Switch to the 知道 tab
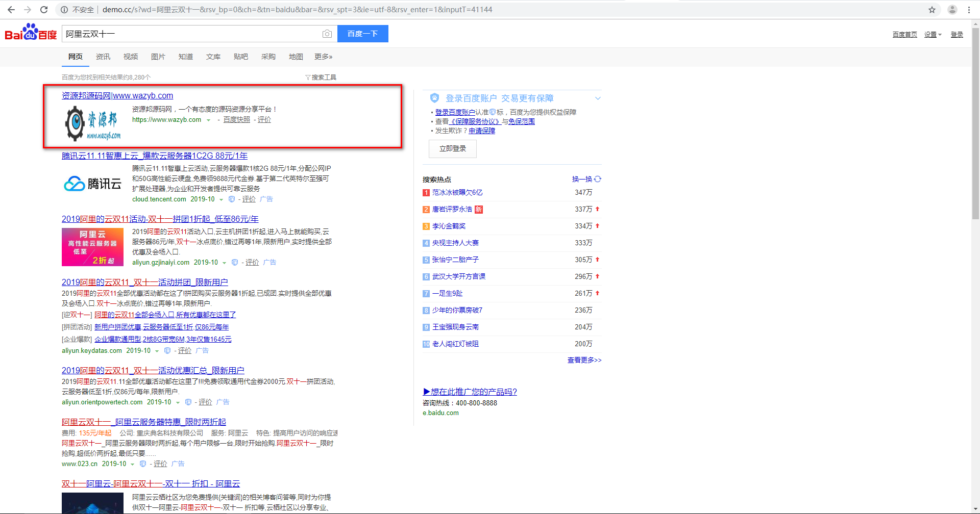 pos(186,57)
